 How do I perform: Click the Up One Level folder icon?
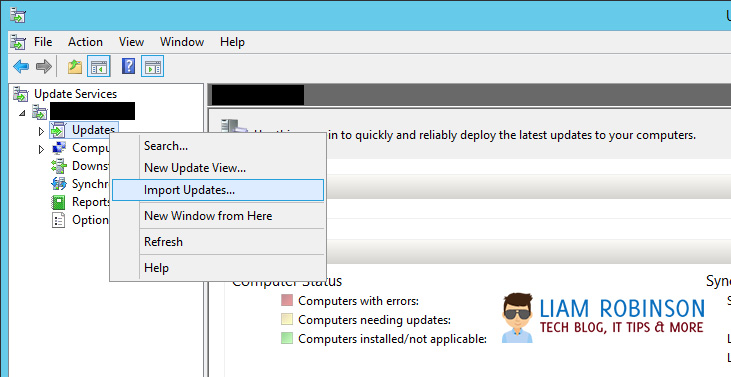75,67
